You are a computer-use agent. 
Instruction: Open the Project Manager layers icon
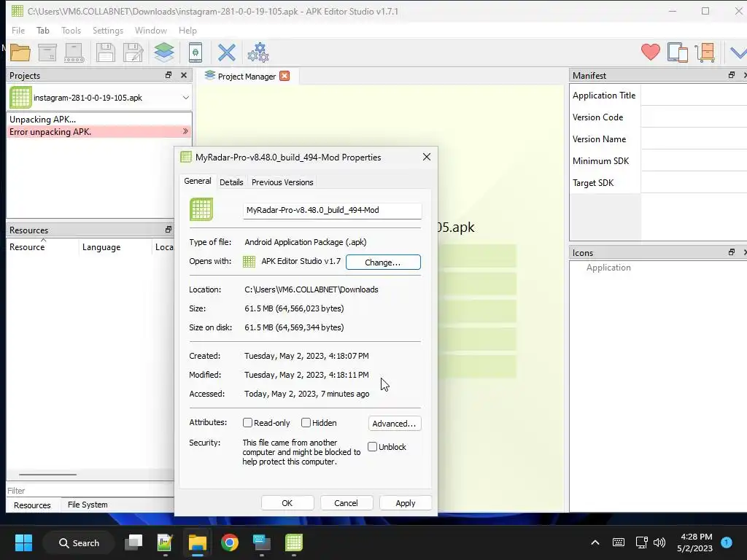pos(164,52)
